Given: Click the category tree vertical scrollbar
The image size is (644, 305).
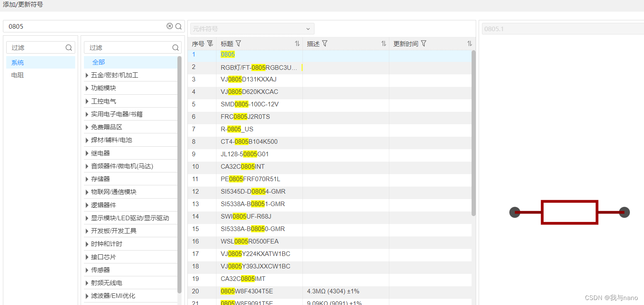Looking at the screenshot, I should click(x=179, y=175).
